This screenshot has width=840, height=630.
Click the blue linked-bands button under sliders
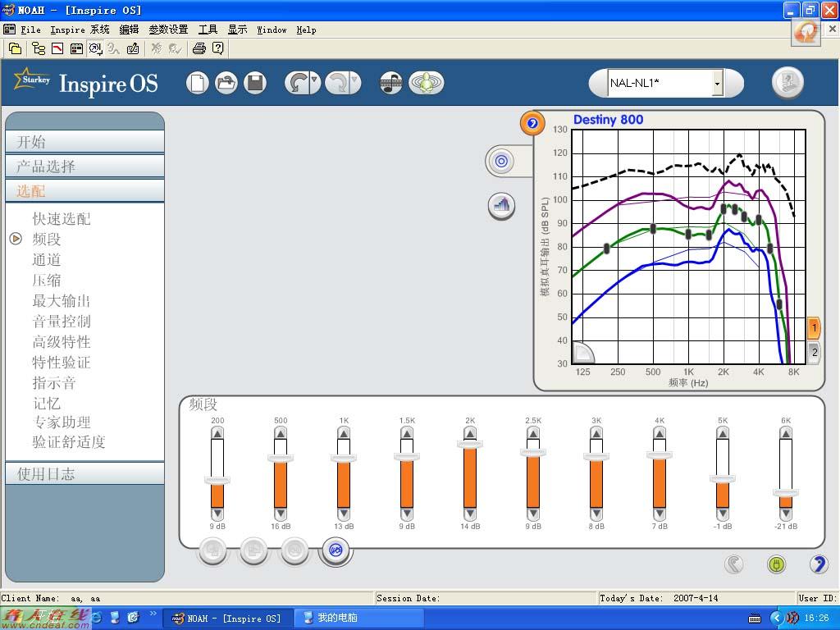pos(336,550)
